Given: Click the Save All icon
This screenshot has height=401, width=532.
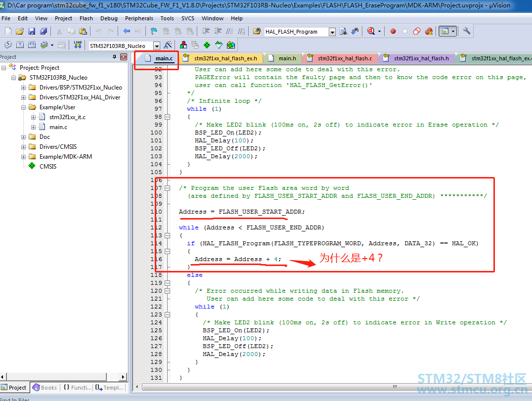Looking at the screenshot, I should pyautogui.click(x=44, y=31).
